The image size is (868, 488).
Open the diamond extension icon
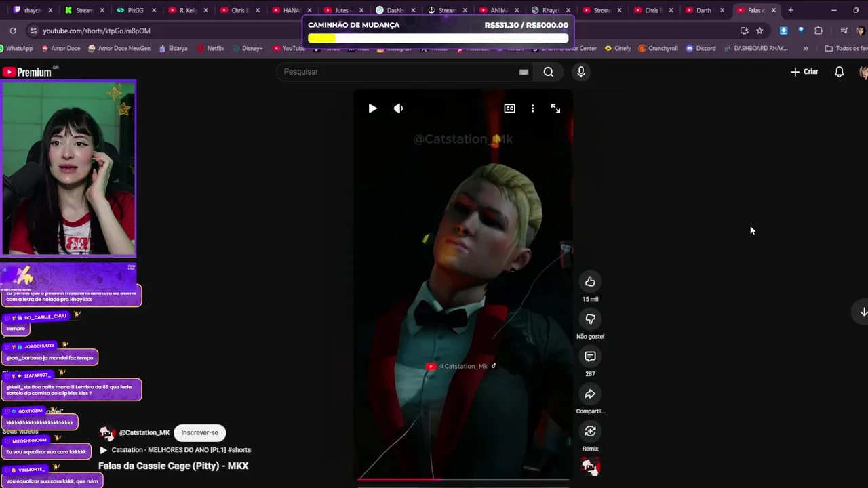click(801, 30)
